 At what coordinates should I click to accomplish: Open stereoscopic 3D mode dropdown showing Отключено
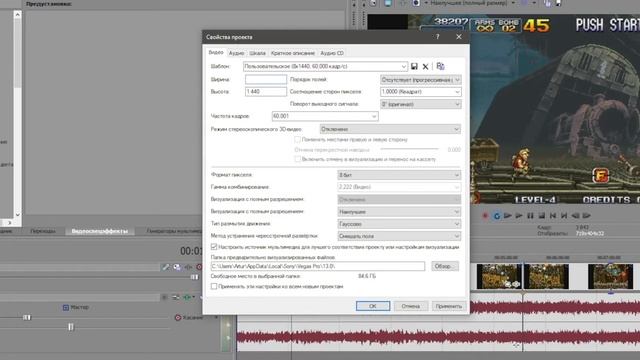[x=390, y=129]
